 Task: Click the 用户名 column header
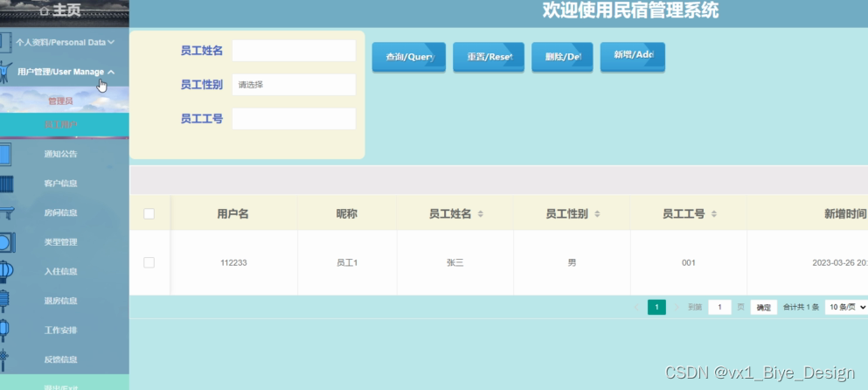click(x=233, y=214)
